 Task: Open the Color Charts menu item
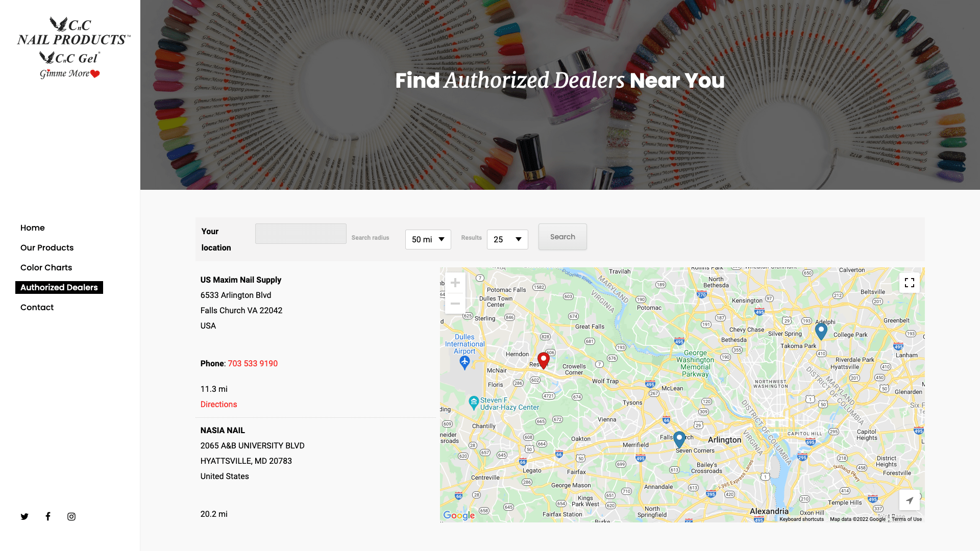click(46, 267)
